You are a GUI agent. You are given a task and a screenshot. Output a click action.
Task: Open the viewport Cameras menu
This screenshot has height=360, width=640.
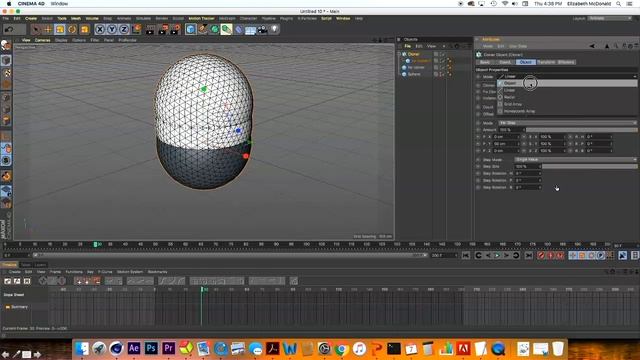click(42, 40)
